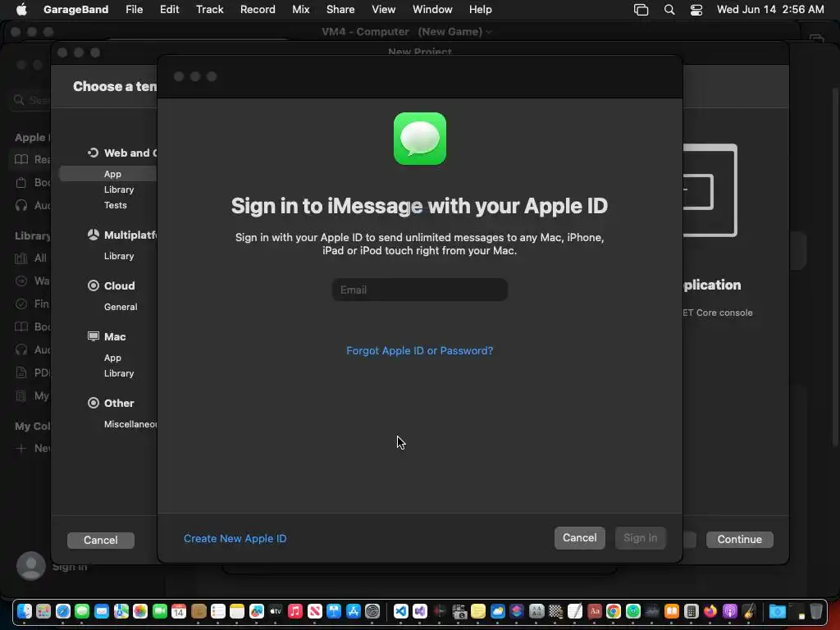Image resolution: width=840 pixels, height=630 pixels.
Task: Expand the VM4 - Computer title dropdown
Action: pos(489,32)
